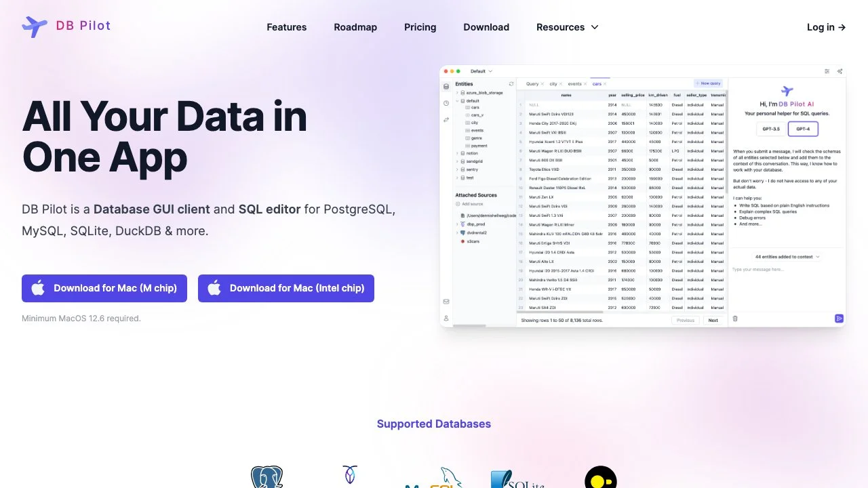Click Showing rows 1 to 50 status text
868x488 pixels.
561,320
